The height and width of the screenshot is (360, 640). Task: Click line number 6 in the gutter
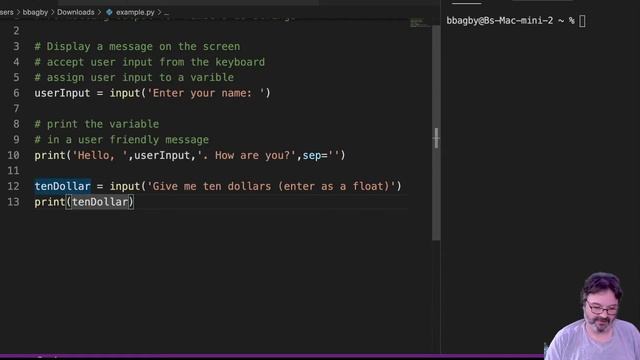(16, 93)
